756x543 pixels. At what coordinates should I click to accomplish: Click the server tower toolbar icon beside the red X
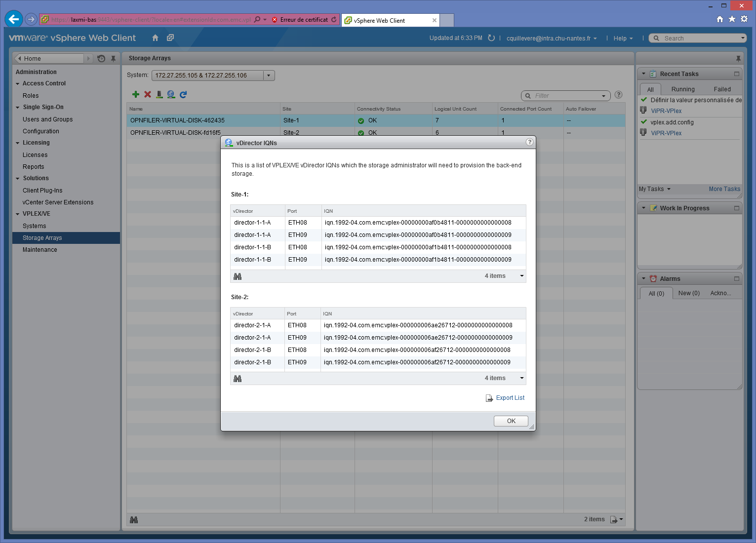click(159, 94)
